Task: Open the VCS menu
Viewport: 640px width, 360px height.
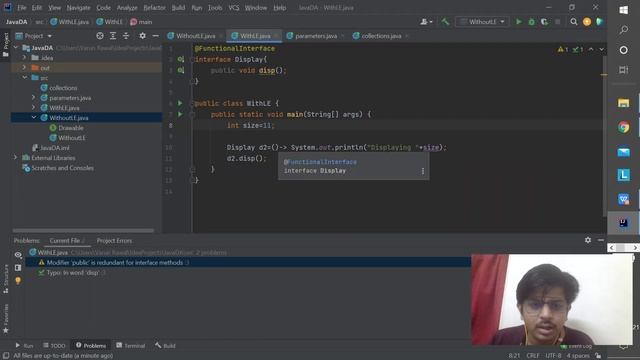Action: pos(233,8)
